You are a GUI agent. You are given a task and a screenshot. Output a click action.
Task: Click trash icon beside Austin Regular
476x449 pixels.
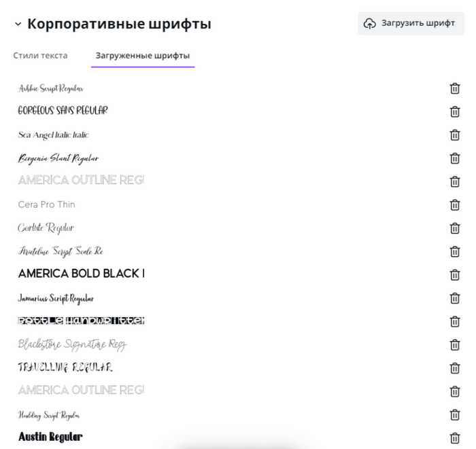coord(455,438)
